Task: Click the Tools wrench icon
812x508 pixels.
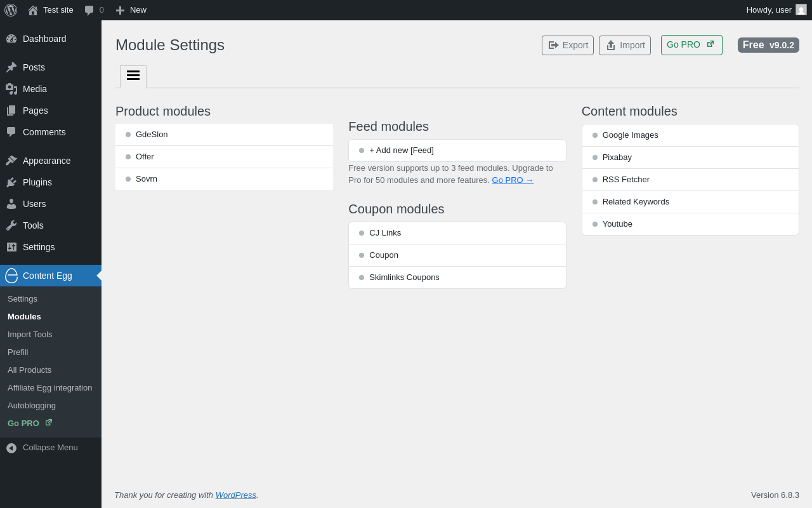Action: [11, 225]
